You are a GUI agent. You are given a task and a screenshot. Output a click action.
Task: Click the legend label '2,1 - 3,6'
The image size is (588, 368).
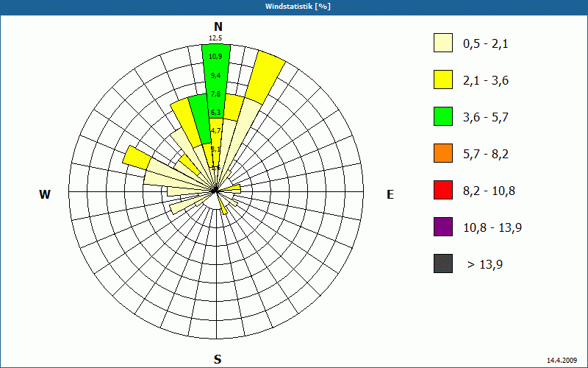click(486, 81)
